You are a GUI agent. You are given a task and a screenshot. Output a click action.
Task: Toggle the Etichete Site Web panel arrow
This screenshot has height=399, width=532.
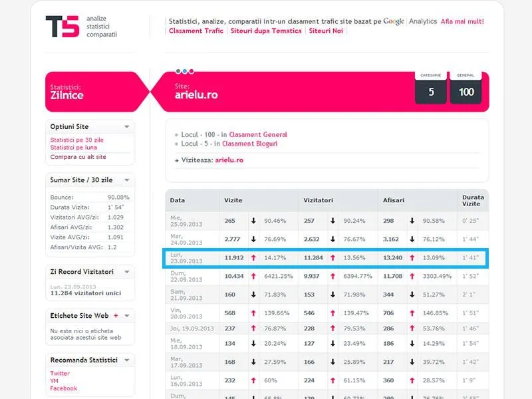point(127,315)
